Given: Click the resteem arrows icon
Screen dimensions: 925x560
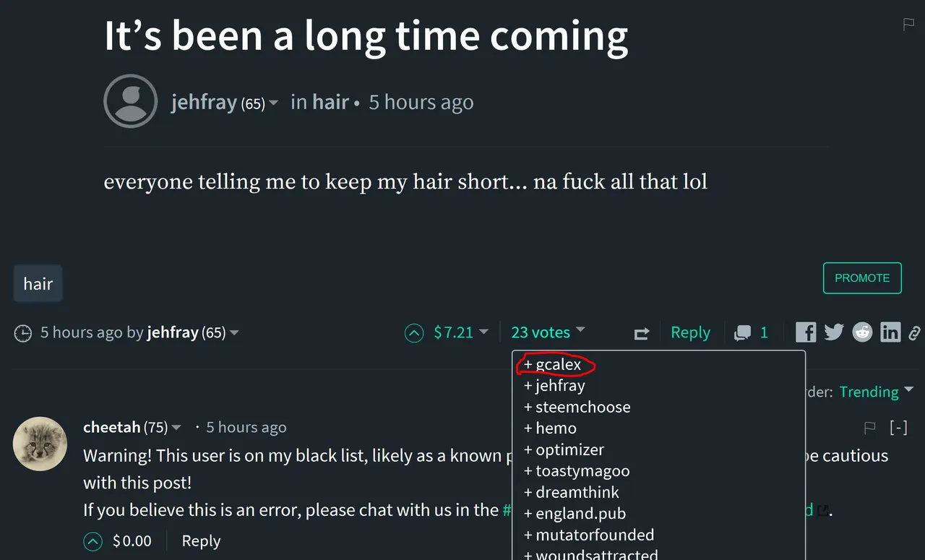Looking at the screenshot, I should (x=642, y=333).
